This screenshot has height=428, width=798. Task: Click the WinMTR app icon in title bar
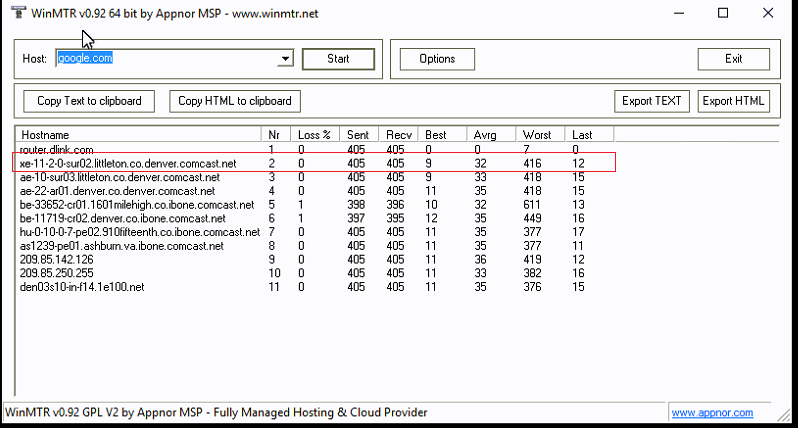pyautogui.click(x=18, y=12)
